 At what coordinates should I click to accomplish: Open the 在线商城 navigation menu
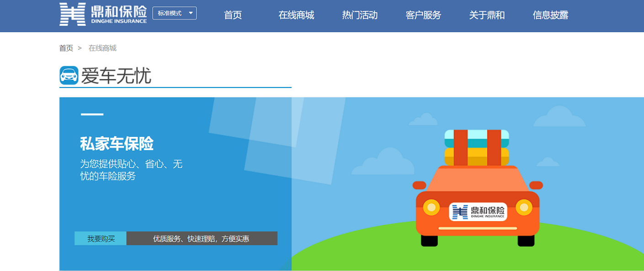click(296, 15)
